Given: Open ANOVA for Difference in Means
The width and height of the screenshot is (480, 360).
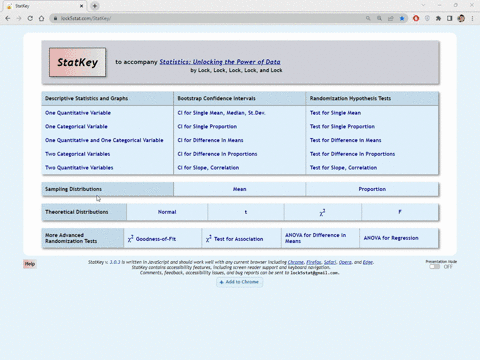Looking at the screenshot, I should (315, 238).
